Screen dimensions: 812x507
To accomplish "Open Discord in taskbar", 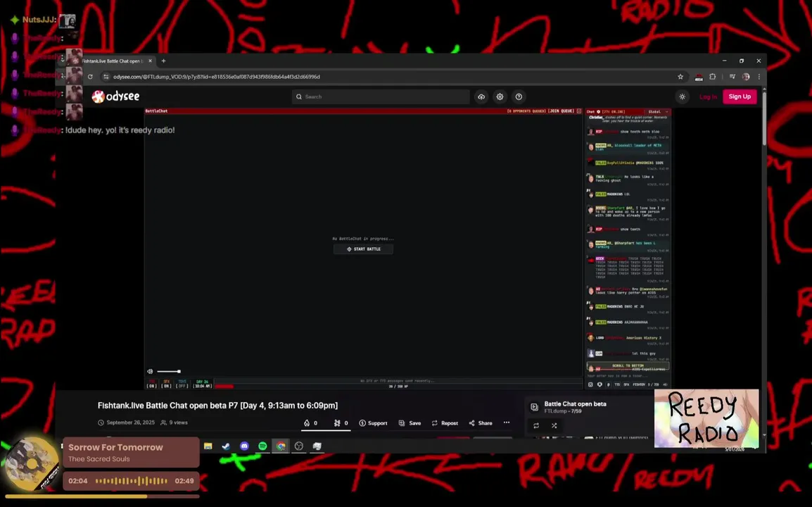I will coord(244,446).
